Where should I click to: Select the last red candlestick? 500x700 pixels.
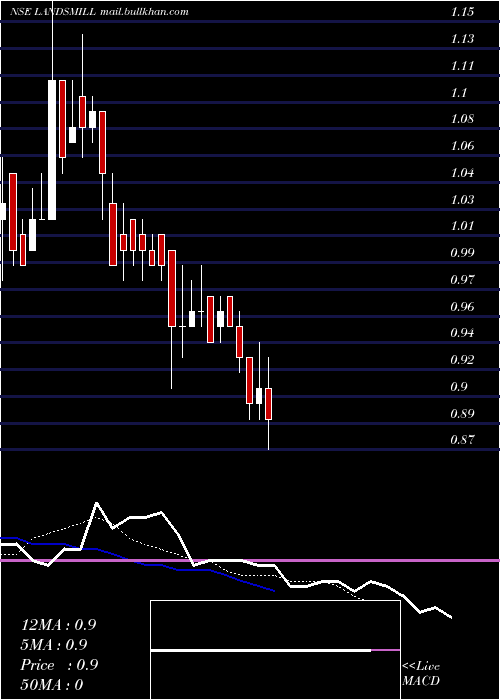tap(268, 404)
